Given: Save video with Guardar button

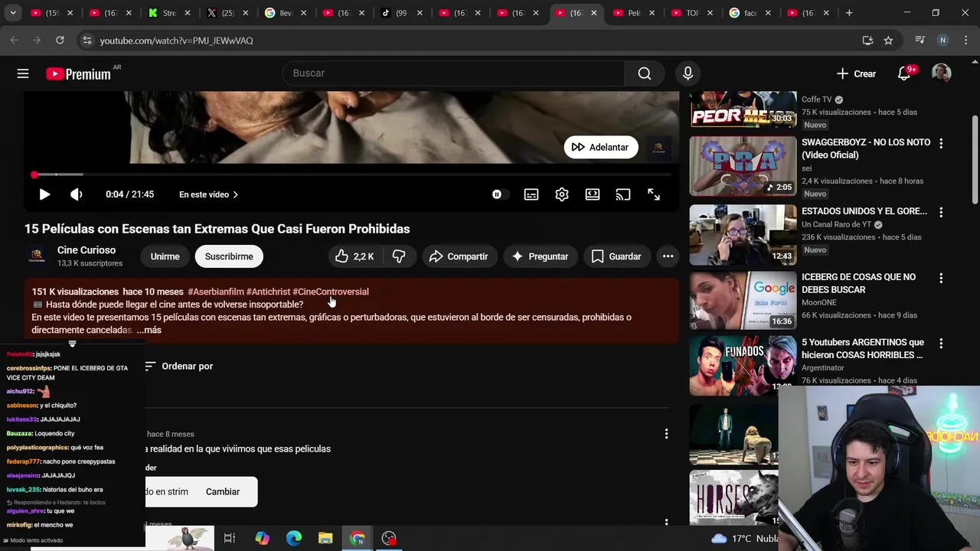Looking at the screenshot, I should (616, 256).
